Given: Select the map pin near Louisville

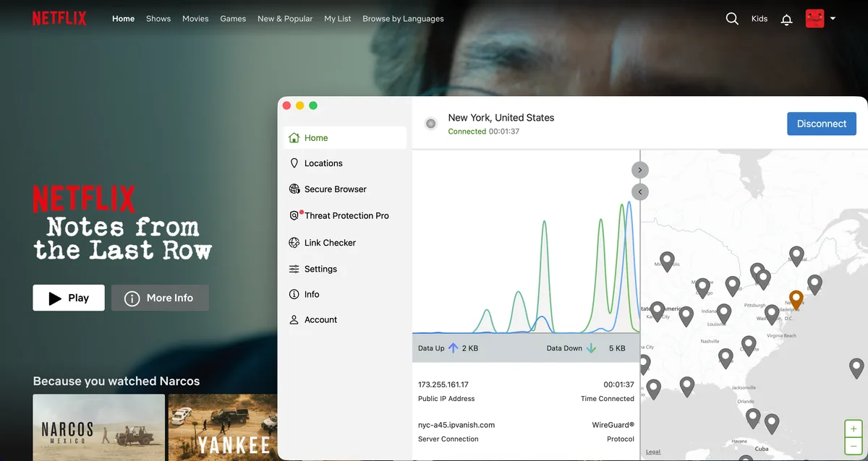Looking at the screenshot, I should coord(723,313).
